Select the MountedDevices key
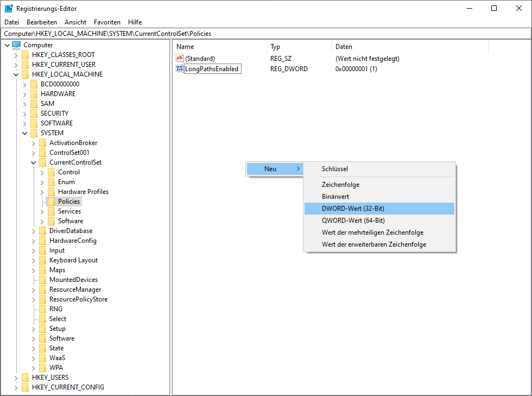The image size is (532, 396). [x=73, y=280]
